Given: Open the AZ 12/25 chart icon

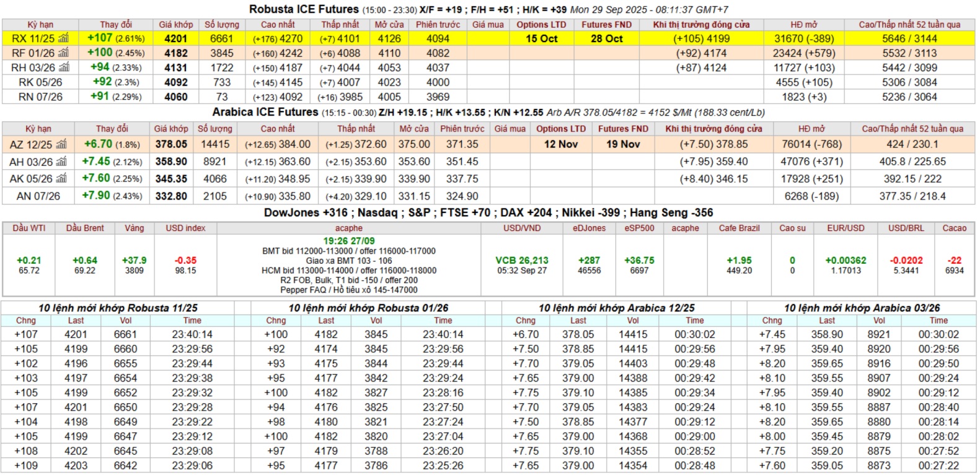Looking at the screenshot, I should (x=61, y=144).
